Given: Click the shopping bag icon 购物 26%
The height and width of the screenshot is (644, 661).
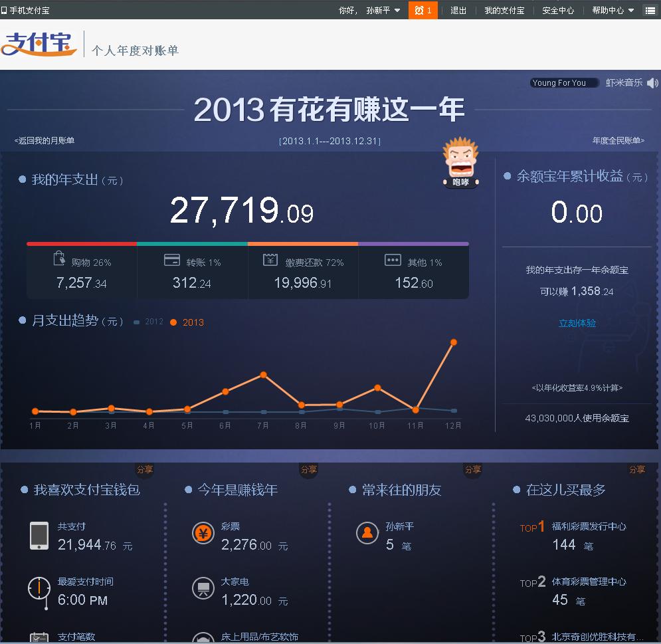Looking at the screenshot, I should [x=59, y=259].
